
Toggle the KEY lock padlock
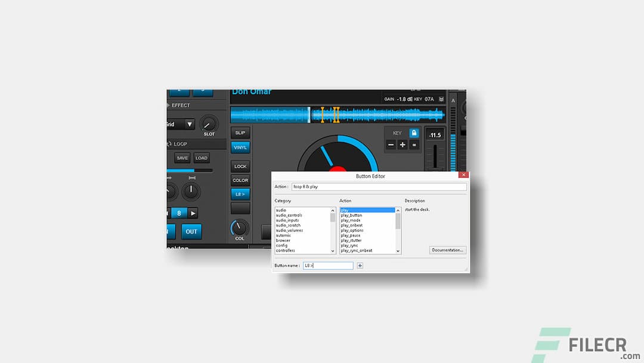tap(414, 133)
